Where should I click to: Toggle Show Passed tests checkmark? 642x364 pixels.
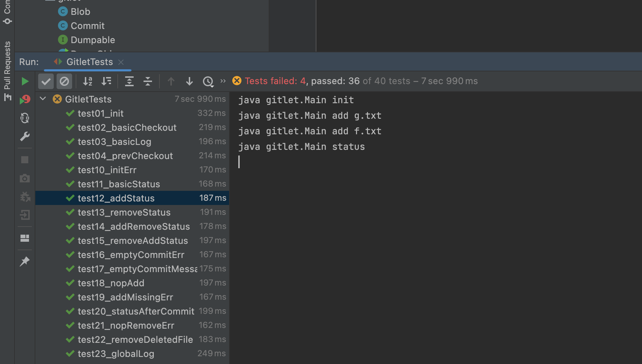[46, 81]
